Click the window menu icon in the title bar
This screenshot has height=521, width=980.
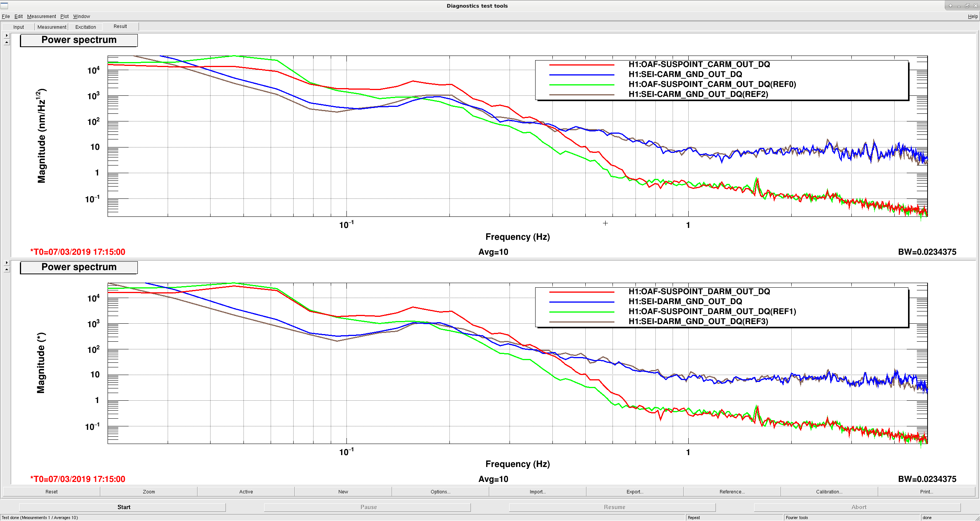click(x=4, y=5)
